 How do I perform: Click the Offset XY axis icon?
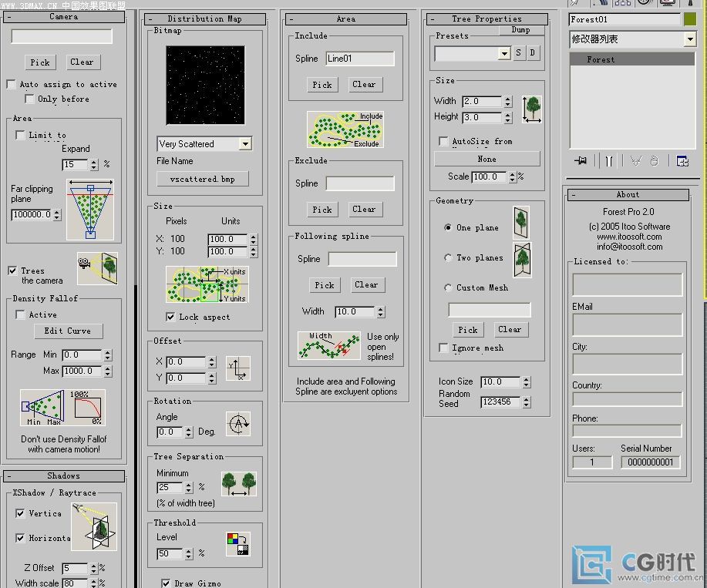[x=238, y=368]
